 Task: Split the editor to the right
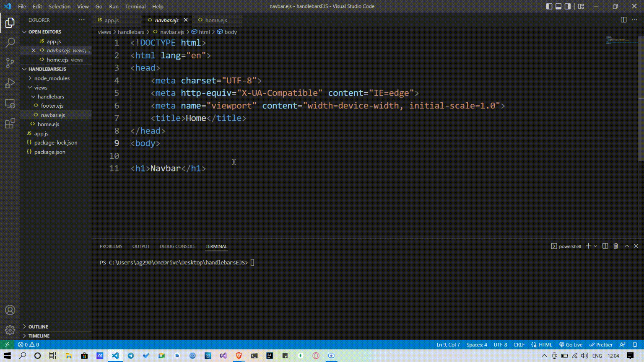point(623,20)
